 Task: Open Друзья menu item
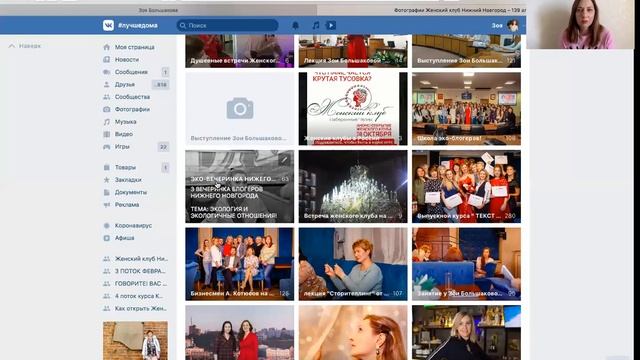[x=124, y=84]
